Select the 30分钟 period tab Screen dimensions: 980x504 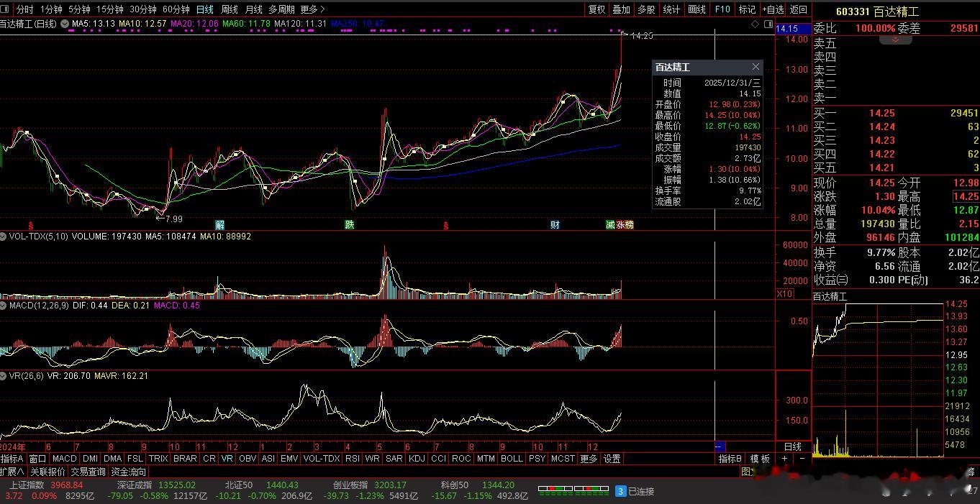pos(143,9)
